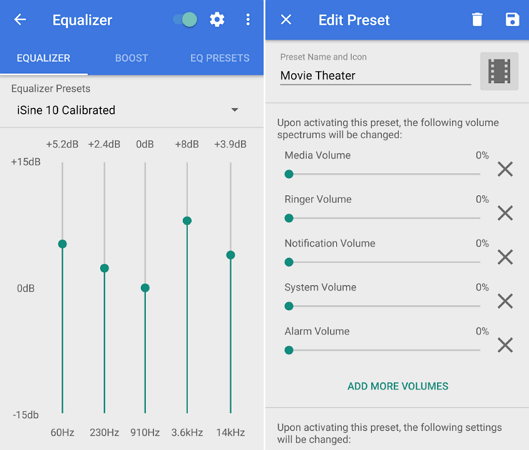Click the Notification Volume slider handle
Image resolution: width=529 pixels, height=450 pixels.
coord(289,262)
